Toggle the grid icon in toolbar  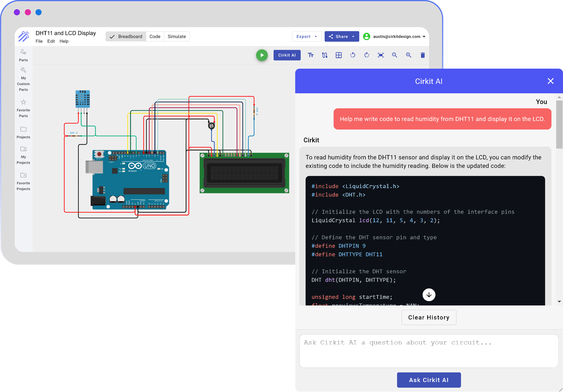tap(339, 55)
